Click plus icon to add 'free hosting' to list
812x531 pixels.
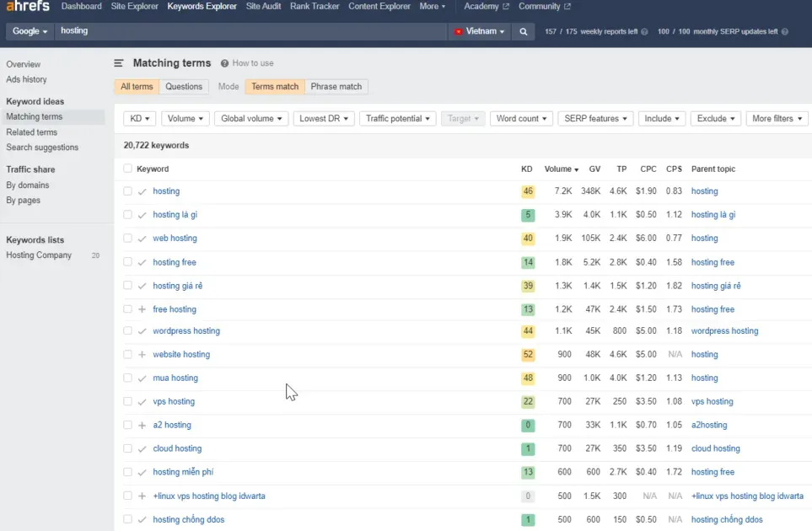142,309
